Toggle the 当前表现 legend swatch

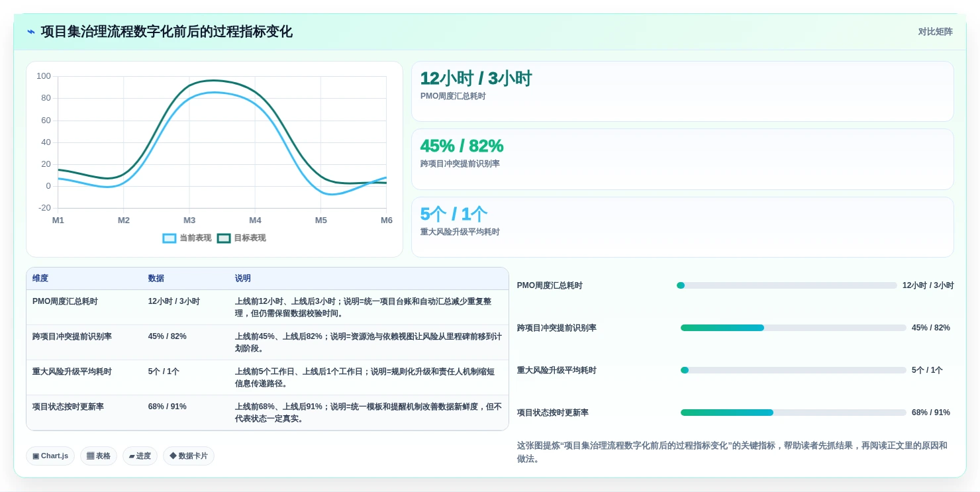(170, 238)
